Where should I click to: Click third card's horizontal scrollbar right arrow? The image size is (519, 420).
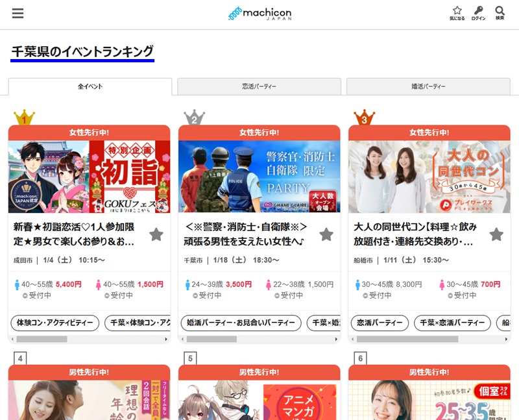505,339
